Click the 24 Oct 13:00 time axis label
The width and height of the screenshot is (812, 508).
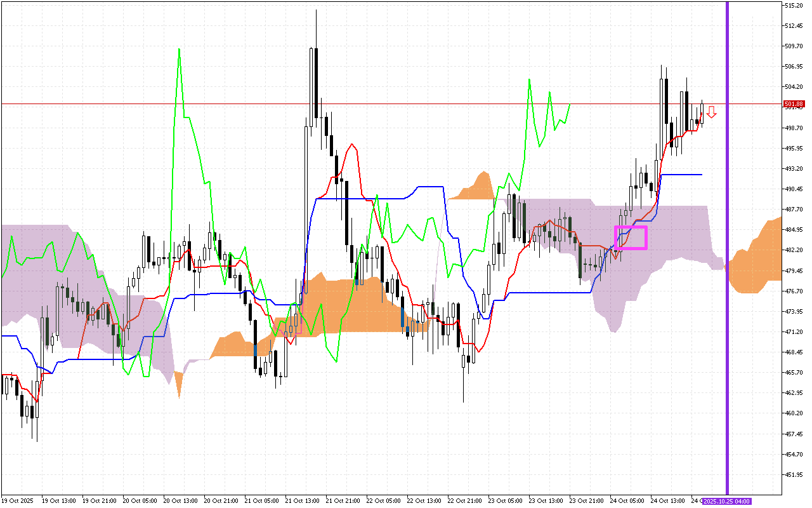pyautogui.click(x=667, y=500)
